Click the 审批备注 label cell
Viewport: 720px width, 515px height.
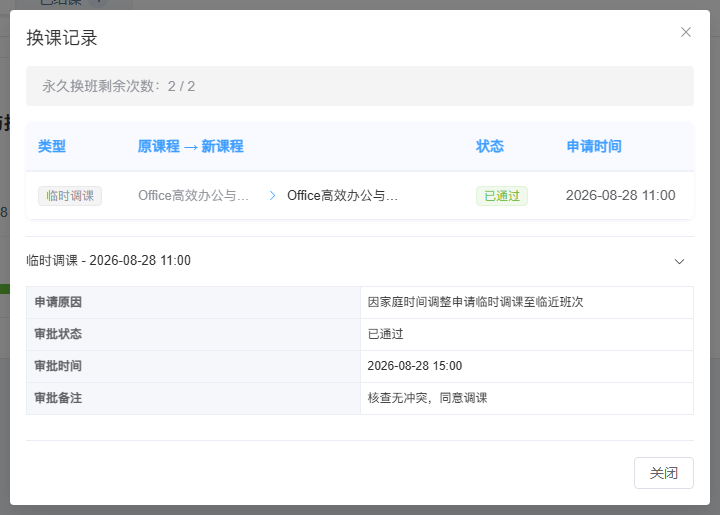[193, 398]
